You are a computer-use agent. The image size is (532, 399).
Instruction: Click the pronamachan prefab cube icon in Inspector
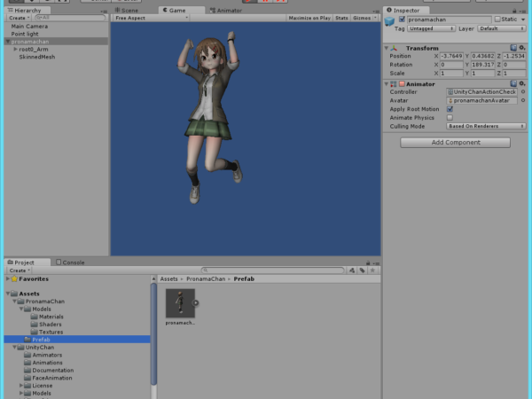click(x=389, y=21)
